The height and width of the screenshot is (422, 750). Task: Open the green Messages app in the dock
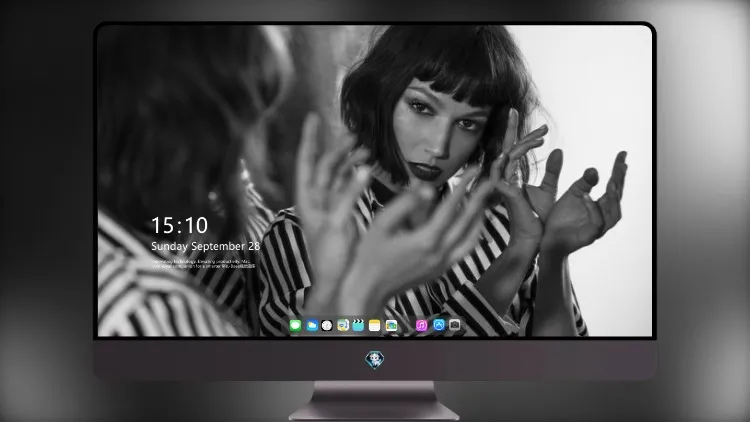click(296, 326)
